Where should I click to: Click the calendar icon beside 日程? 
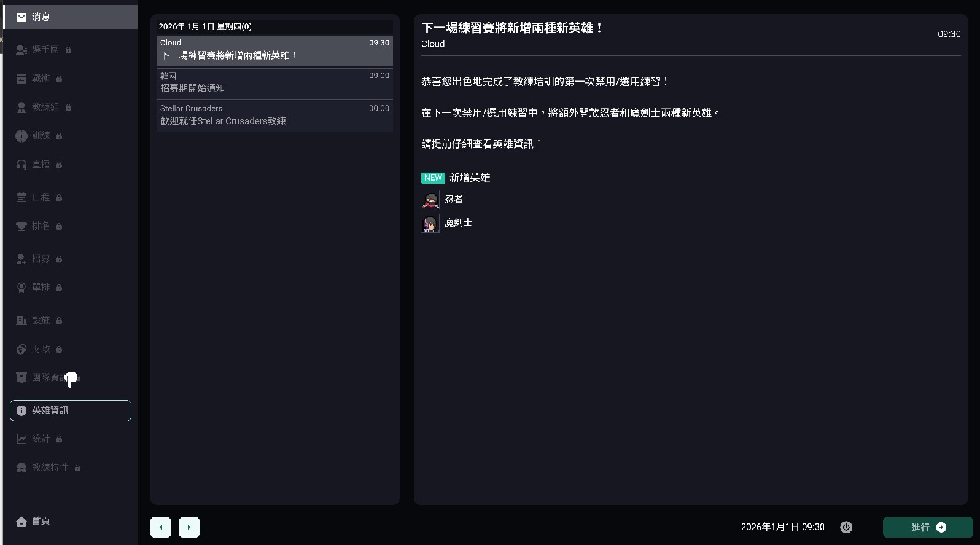tap(21, 197)
